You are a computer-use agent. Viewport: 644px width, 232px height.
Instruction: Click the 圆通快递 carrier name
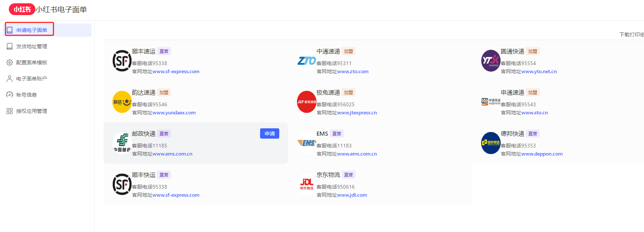tap(512, 51)
